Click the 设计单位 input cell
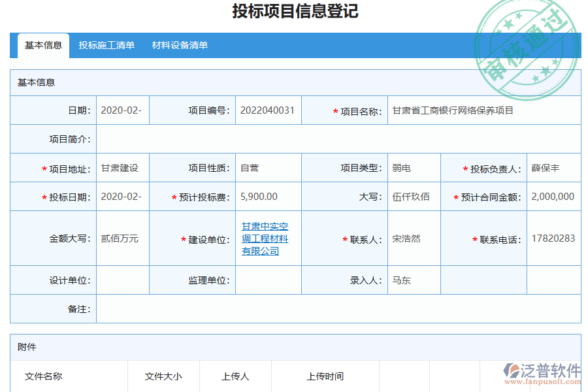The image size is (588, 392). 124,280
